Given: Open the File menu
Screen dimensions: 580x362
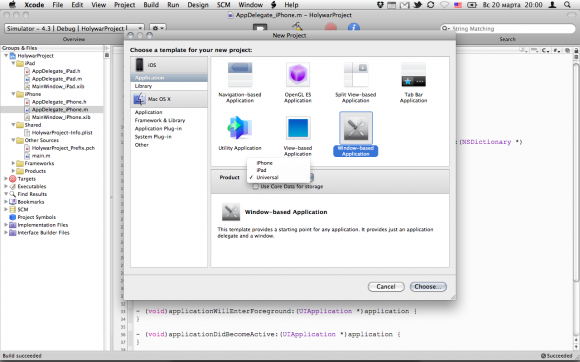Looking at the screenshot, I should pyautogui.click(x=58, y=5).
